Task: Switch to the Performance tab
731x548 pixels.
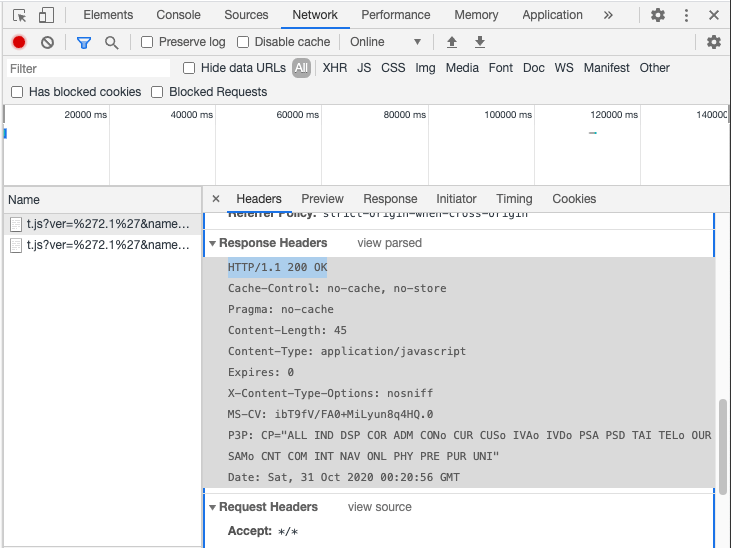Action: coord(396,15)
